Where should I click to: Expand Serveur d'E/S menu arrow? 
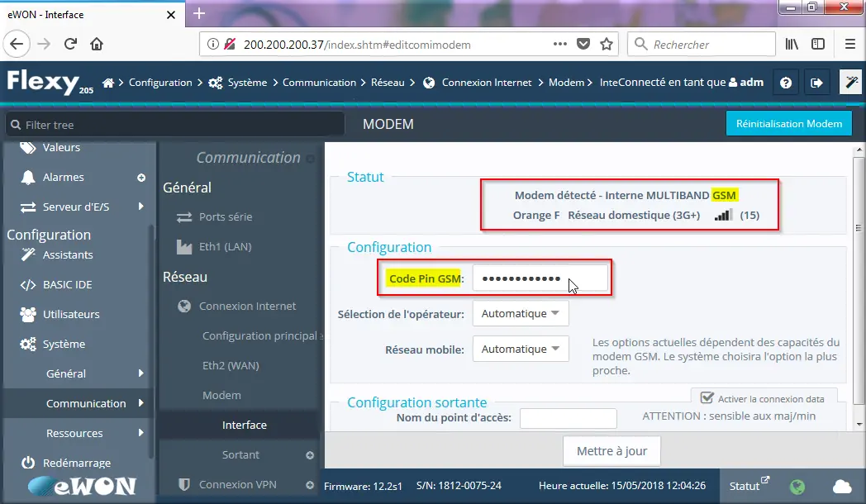140,207
